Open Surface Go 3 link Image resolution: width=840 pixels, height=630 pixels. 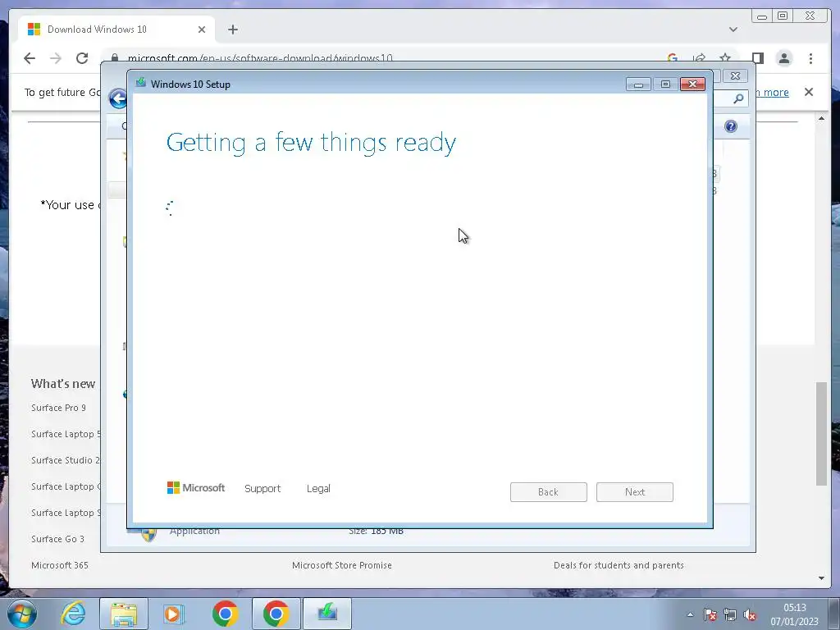pyautogui.click(x=58, y=539)
